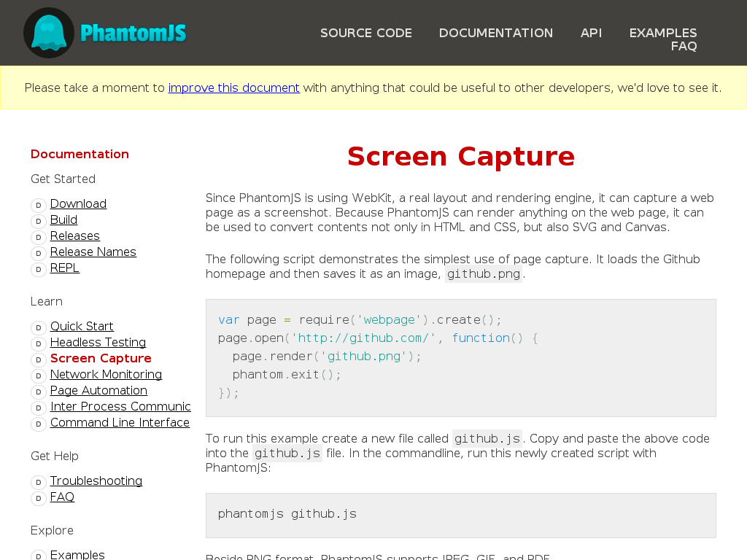Viewport: 747px width, 560px height.
Task: Click the D bullet icon beside Screen Capture
Action: [x=39, y=359]
